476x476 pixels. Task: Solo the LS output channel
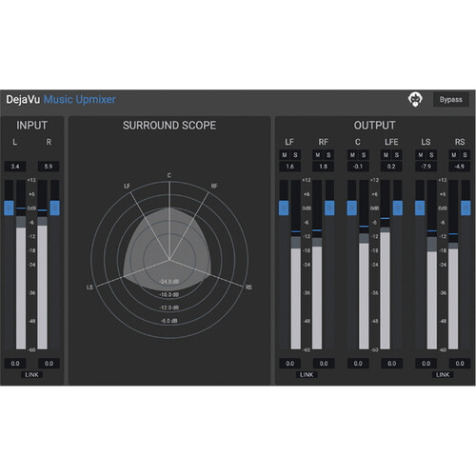[x=431, y=155]
